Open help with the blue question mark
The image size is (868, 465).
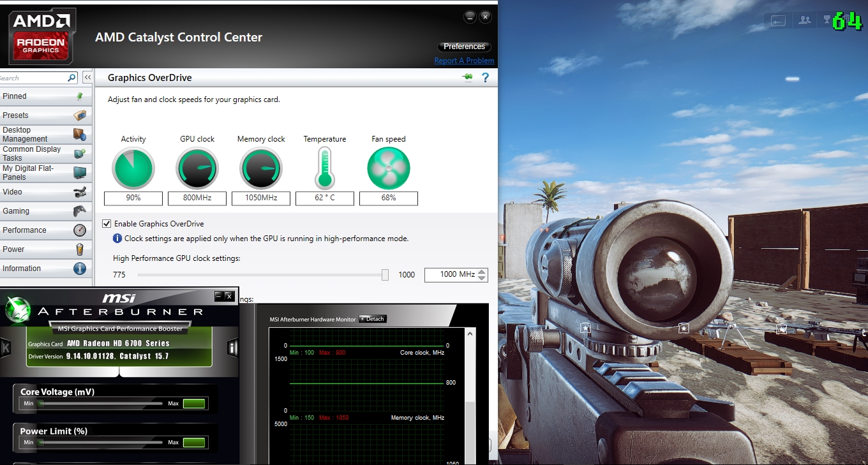[485, 78]
